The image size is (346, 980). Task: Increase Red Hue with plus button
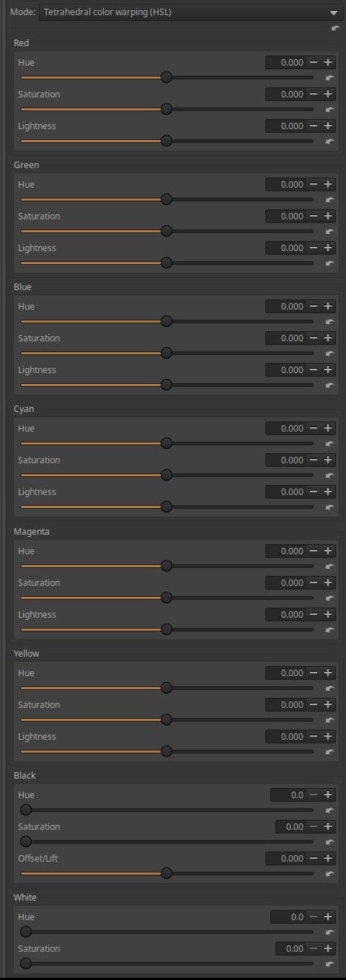point(328,63)
